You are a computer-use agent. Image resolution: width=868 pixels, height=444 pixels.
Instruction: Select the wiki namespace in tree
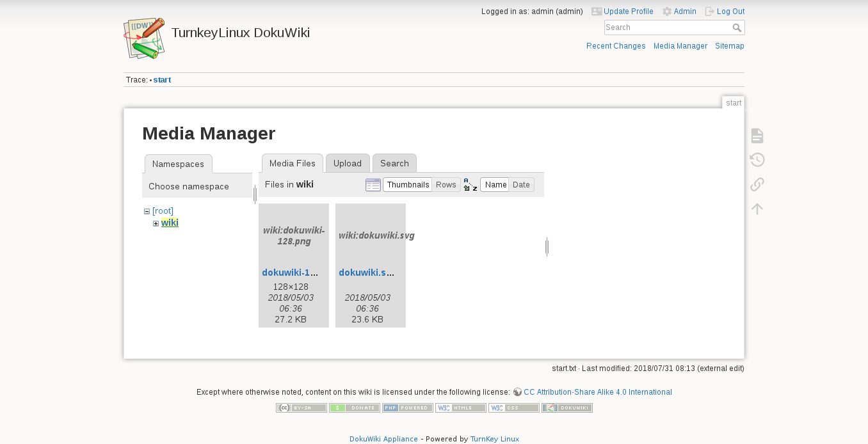[170, 223]
